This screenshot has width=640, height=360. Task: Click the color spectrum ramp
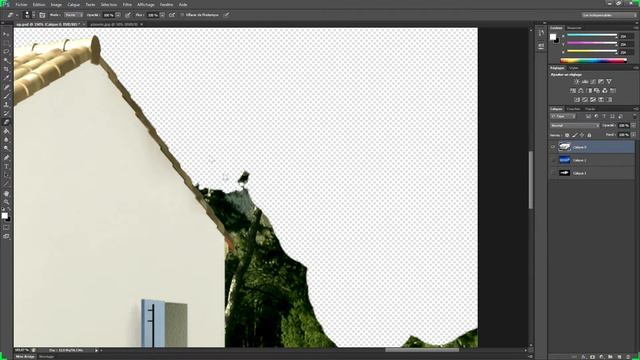pyautogui.click(x=593, y=60)
